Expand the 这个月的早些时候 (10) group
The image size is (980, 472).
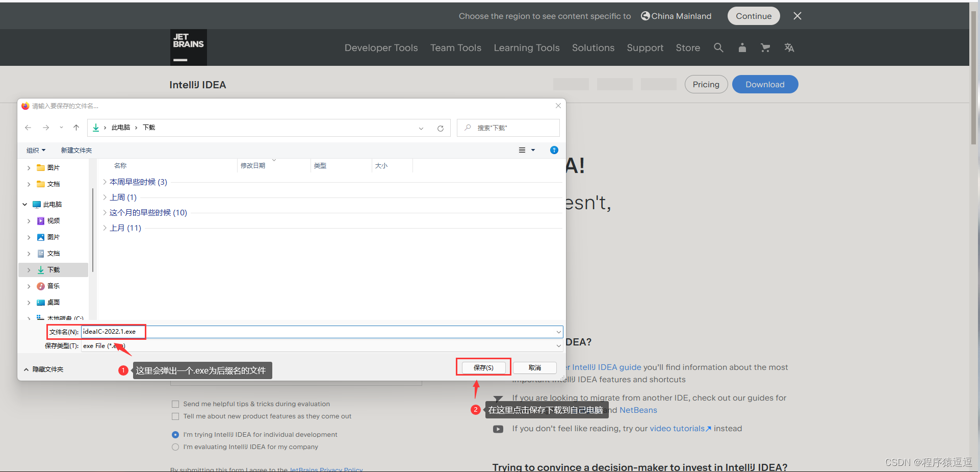105,212
